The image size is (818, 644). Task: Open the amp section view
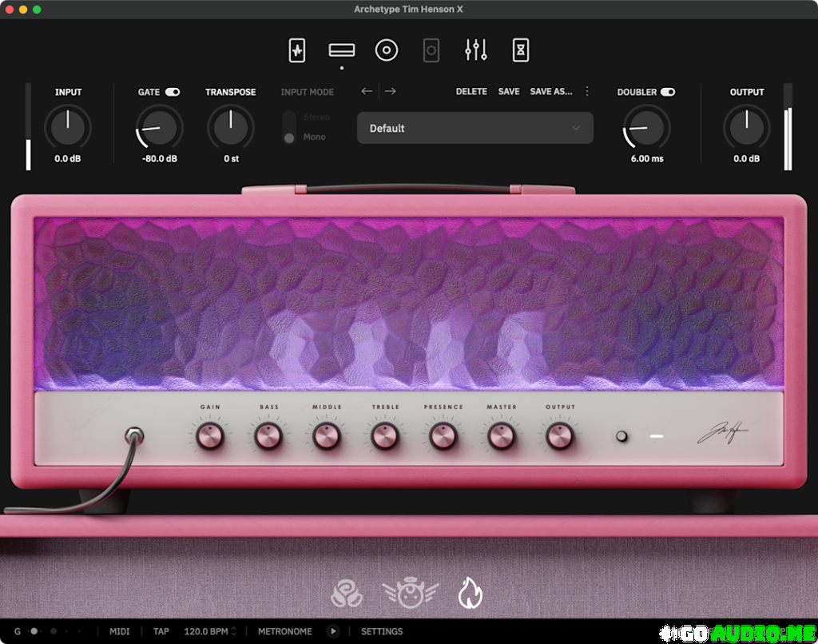coord(341,50)
